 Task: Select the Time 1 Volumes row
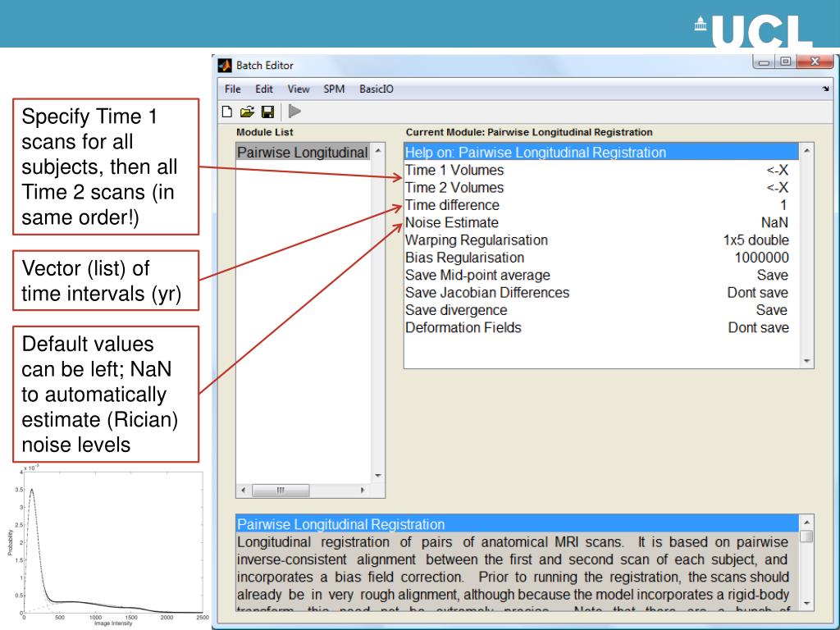pyautogui.click(x=601, y=170)
